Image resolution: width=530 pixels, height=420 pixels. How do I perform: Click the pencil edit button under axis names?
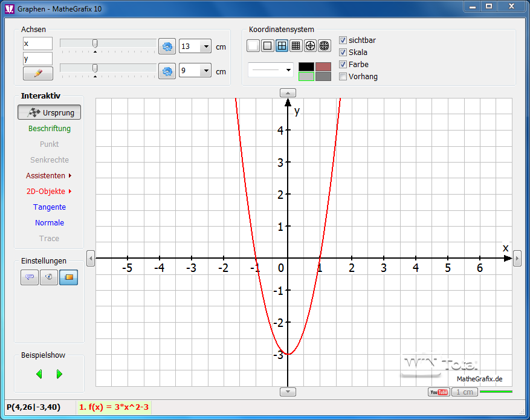37,73
